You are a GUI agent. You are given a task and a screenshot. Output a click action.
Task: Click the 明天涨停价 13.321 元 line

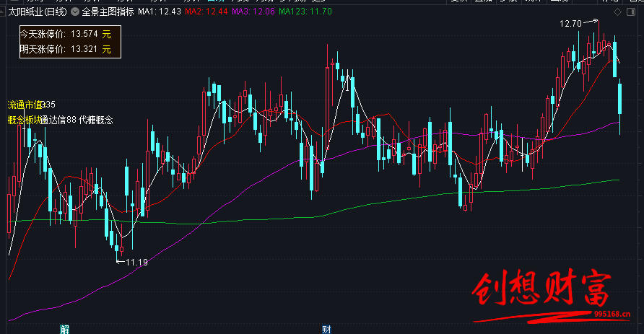[66, 49]
